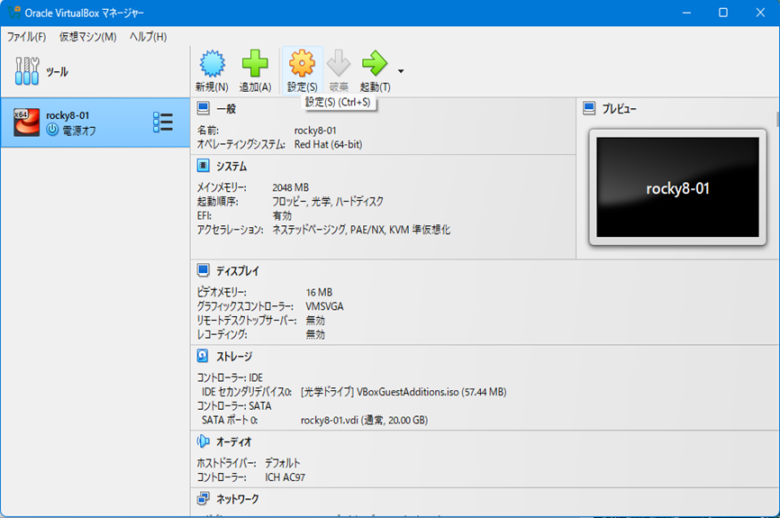Click the 電源オフ status text
Viewport: 780px width, 518px height.
click(79, 130)
